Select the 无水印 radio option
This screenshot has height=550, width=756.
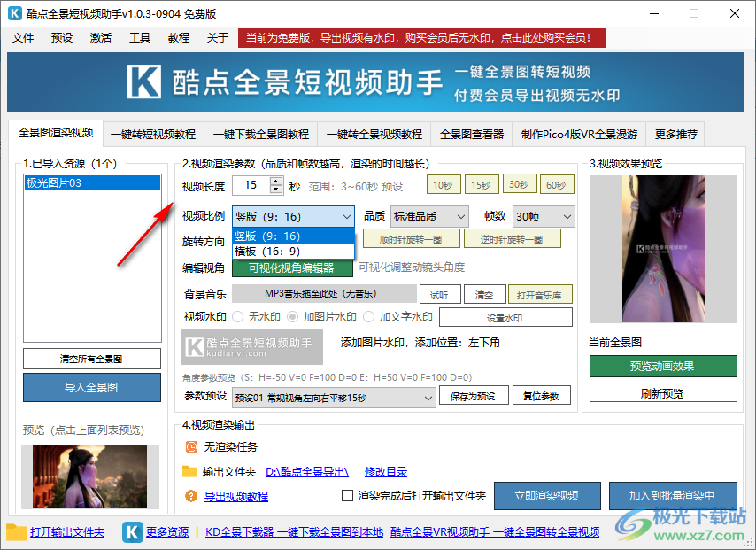pos(237,316)
